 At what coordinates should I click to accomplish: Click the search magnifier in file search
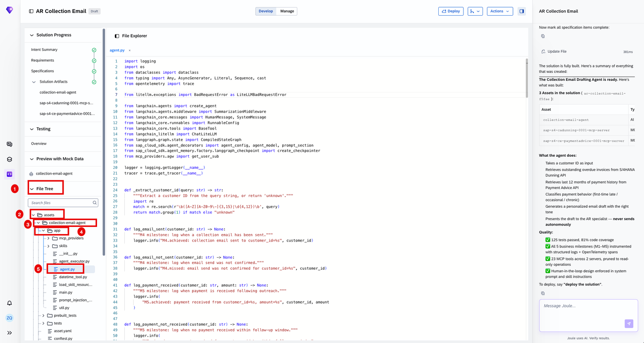click(x=95, y=203)
